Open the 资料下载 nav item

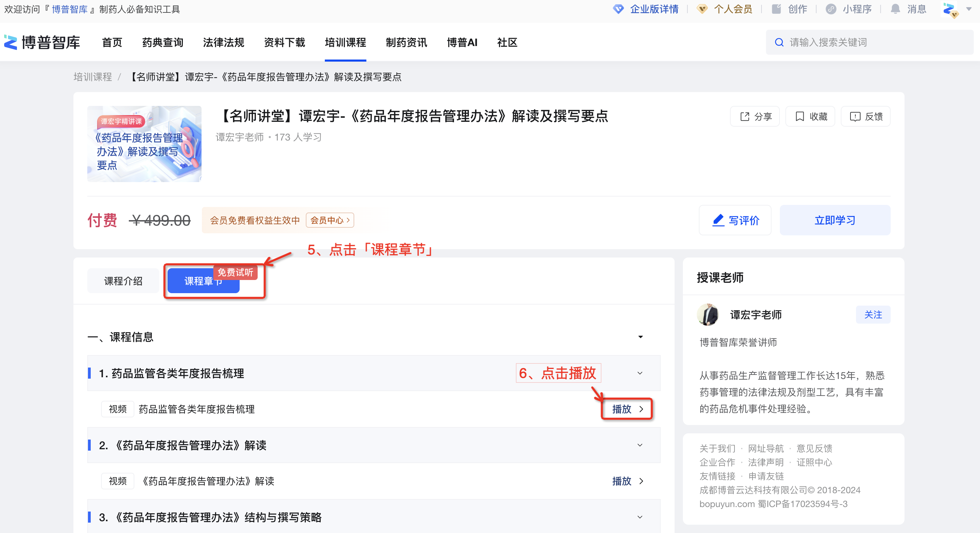click(285, 42)
